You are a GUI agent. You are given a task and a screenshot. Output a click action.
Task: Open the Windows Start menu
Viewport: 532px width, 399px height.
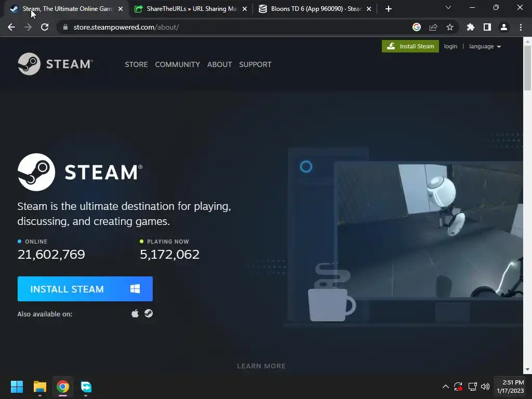[17, 387]
